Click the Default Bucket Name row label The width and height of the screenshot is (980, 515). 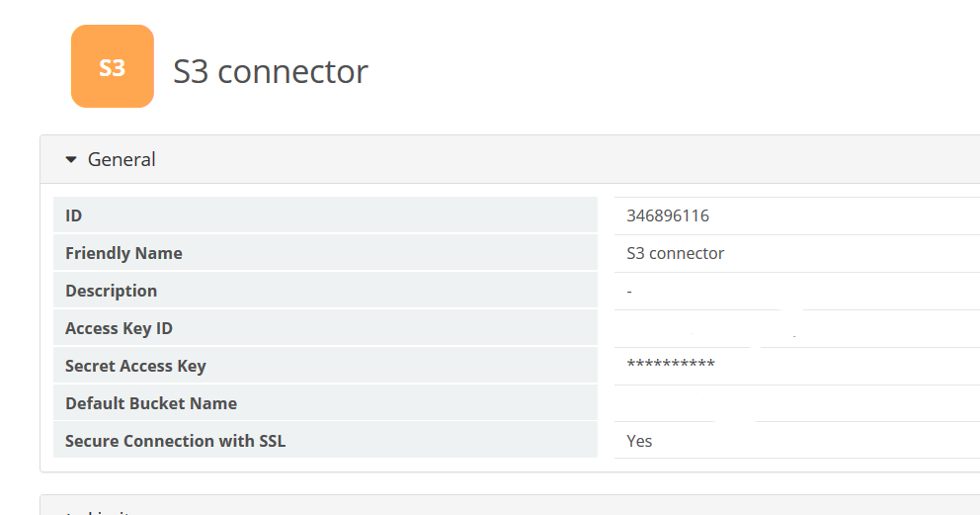coord(151,403)
